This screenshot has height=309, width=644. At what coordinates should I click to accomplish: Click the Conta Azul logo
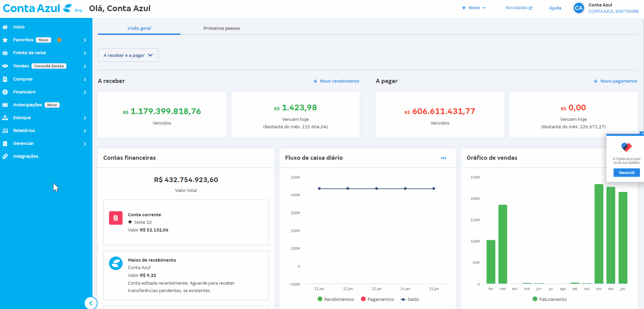37,8
